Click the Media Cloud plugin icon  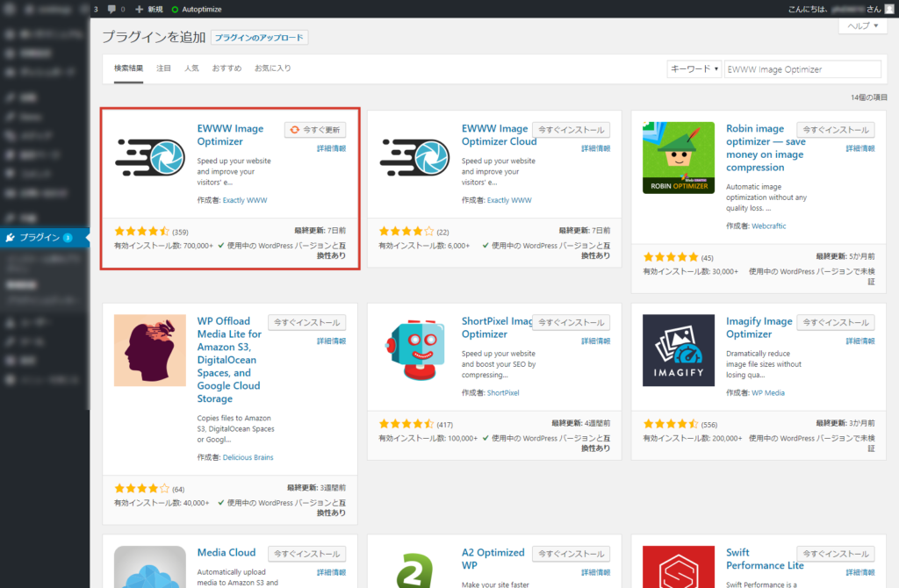point(149,567)
